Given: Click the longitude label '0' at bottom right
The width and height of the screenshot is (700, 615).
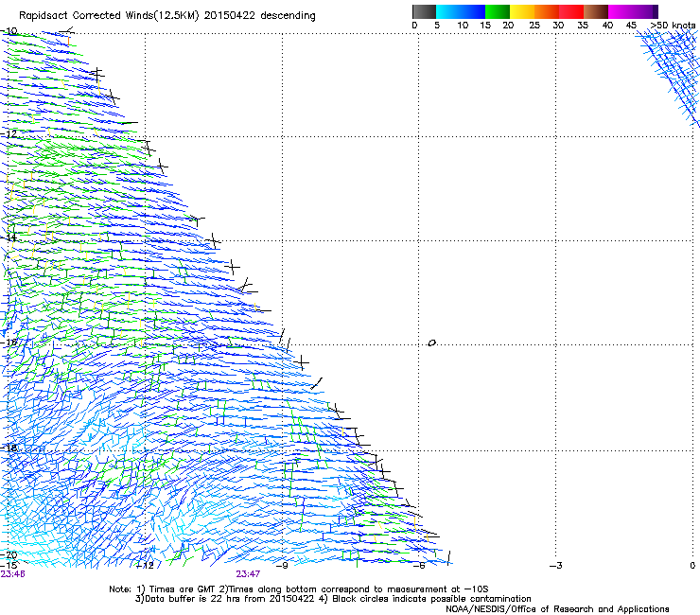Looking at the screenshot, I should [692, 566].
